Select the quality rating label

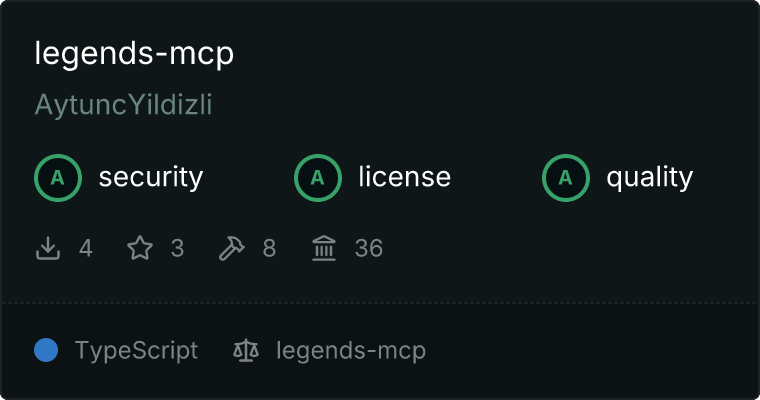[650, 177]
